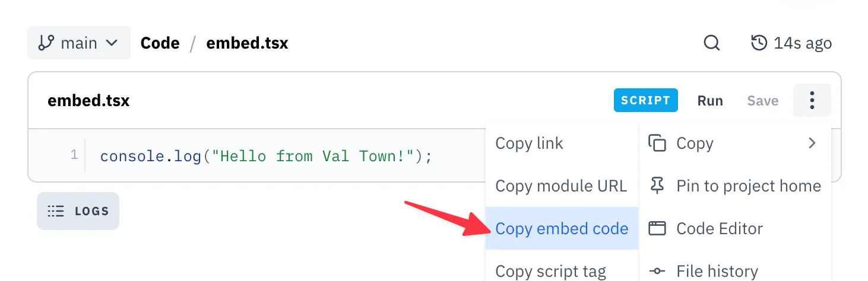Image resolution: width=868 pixels, height=281 pixels.
Task: Click the search magnifier icon
Action: [x=711, y=43]
